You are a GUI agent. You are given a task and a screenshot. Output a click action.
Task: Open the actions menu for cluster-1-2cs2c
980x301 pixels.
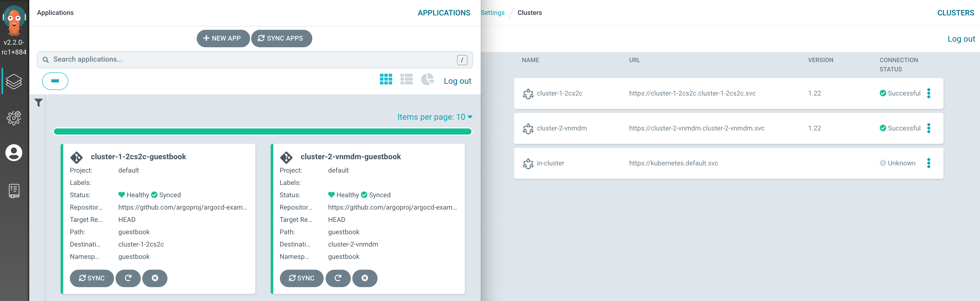[x=928, y=93]
